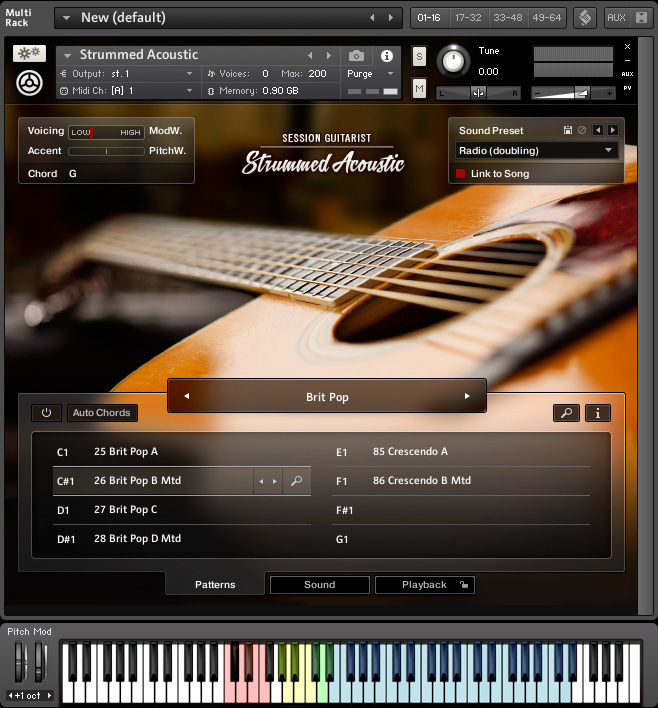Open pattern browser magnifier in C#1 row
The width and height of the screenshot is (658, 708).
click(x=296, y=481)
